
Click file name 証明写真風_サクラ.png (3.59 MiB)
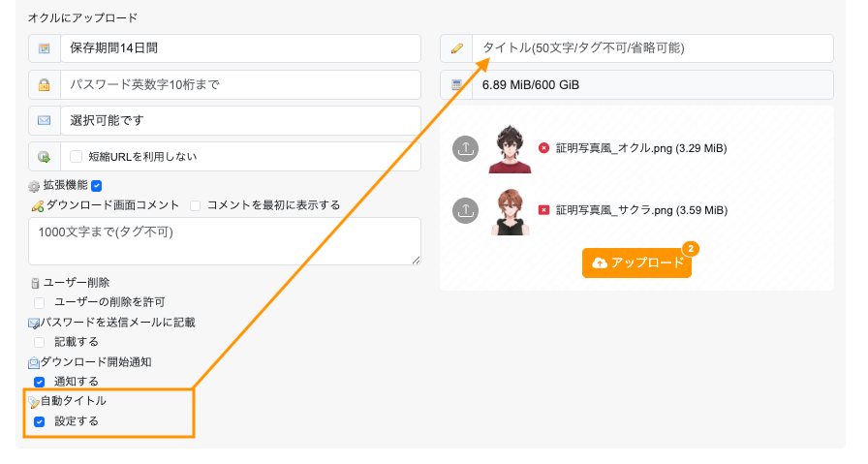tap(641, 210)
